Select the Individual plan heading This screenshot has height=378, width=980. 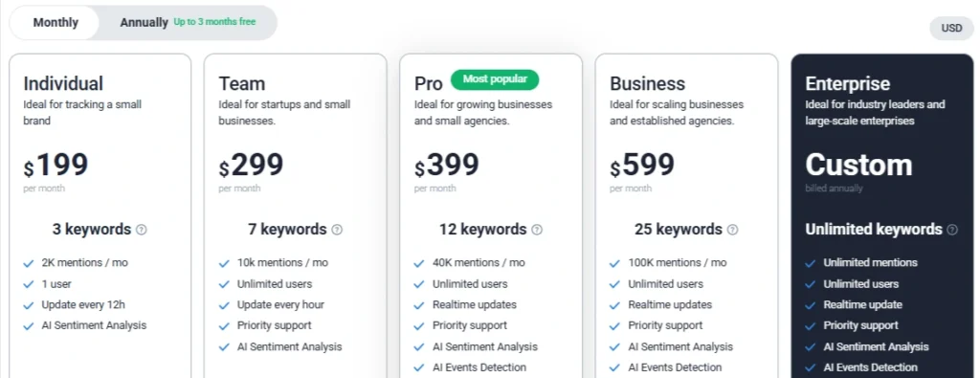click(x=63, y=83)
